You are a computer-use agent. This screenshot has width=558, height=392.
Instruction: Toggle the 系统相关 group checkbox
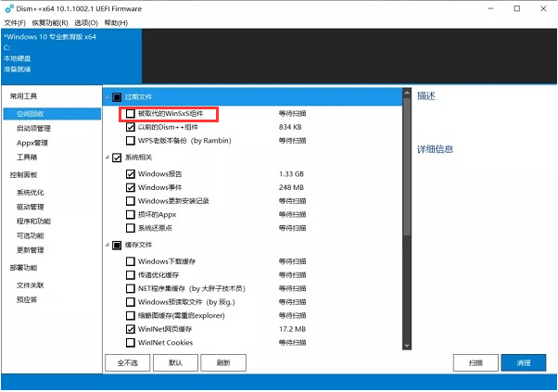117,158
